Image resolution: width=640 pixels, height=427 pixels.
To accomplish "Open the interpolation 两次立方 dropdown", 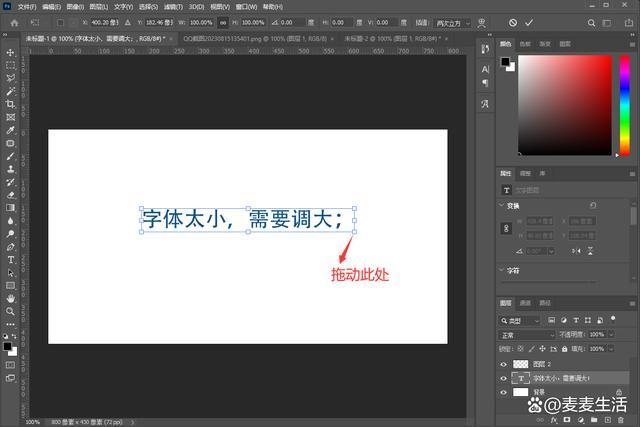I will click(x=453, y=23).
